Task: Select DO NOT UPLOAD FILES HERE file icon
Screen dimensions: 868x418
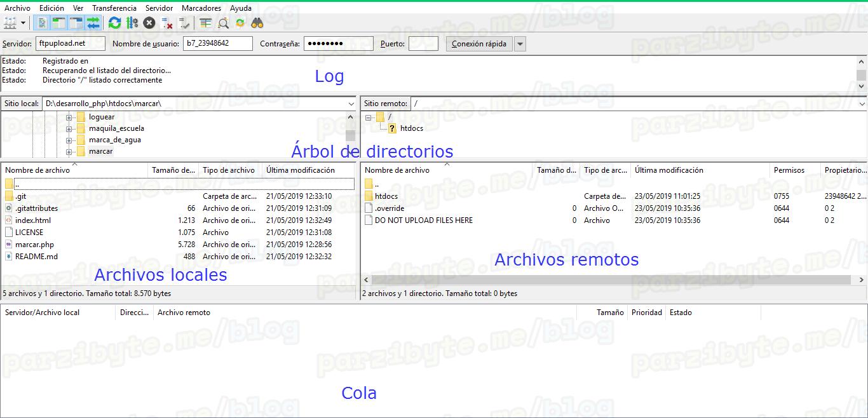Action: (x=369, y=220)
